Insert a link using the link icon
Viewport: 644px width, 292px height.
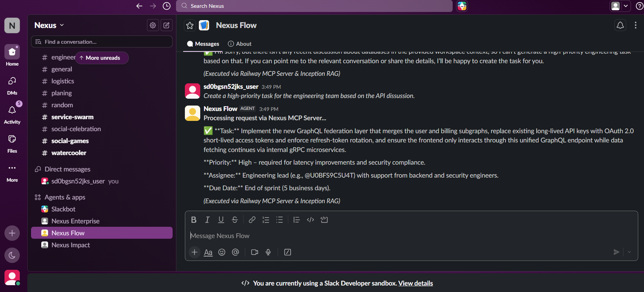pyautogui.click(x=252, y=220)
